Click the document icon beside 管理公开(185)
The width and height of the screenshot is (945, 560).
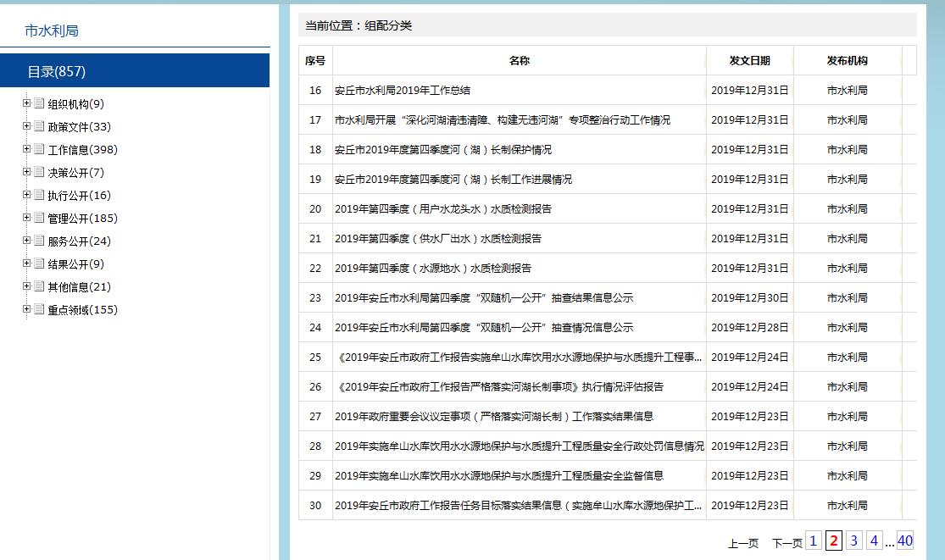click(39, 218)
